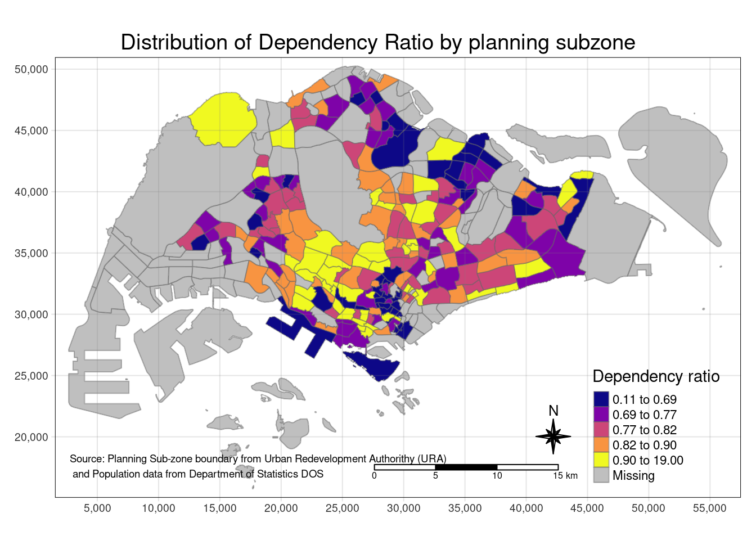Image resolution: width=756 pixels, height=540 pixels.
Task: Click the 'Missing' legend label text
Action: 633,476
